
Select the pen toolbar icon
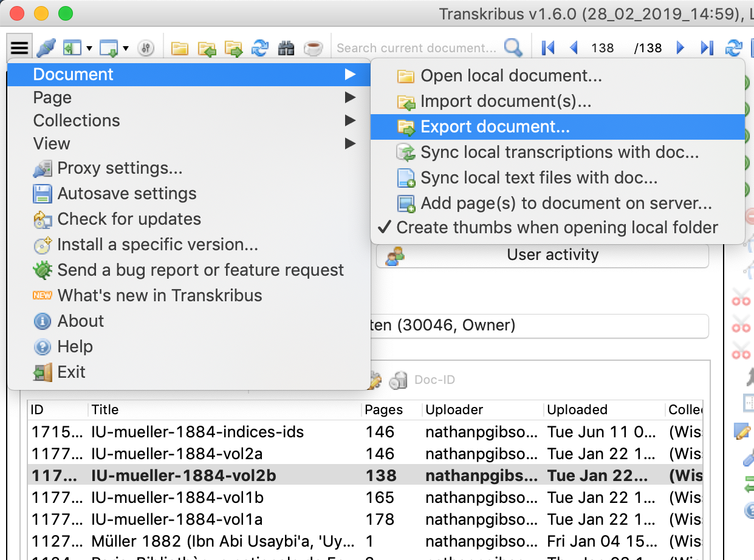(x=46, y=47)
